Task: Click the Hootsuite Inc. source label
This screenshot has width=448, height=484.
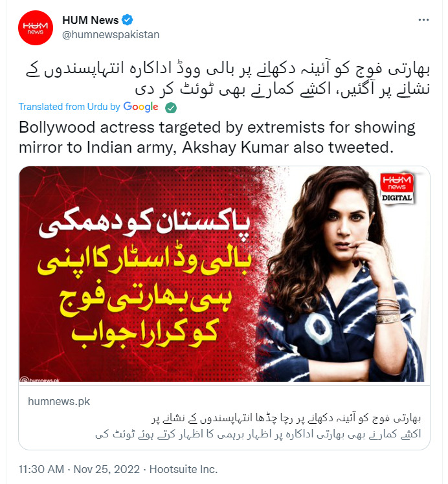Action: tap(183, 469)
